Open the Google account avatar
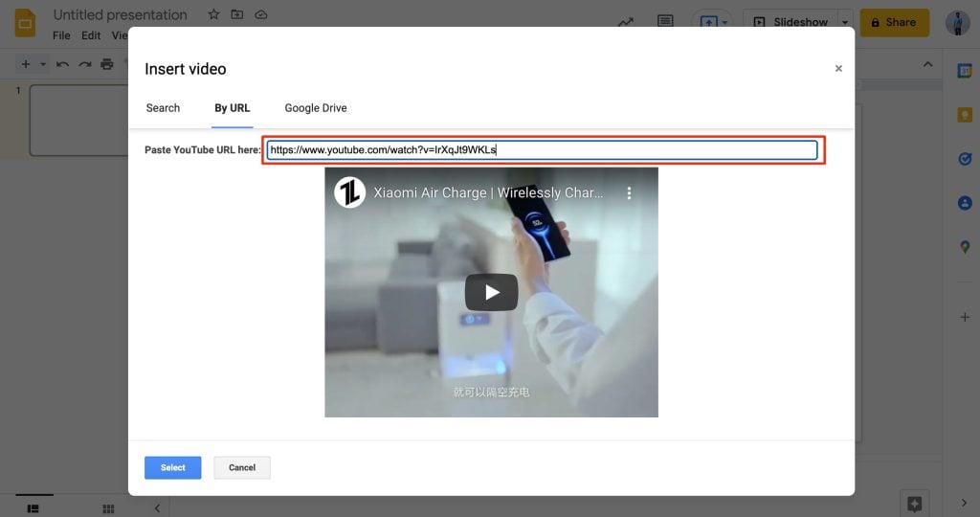 pos(957,23)
